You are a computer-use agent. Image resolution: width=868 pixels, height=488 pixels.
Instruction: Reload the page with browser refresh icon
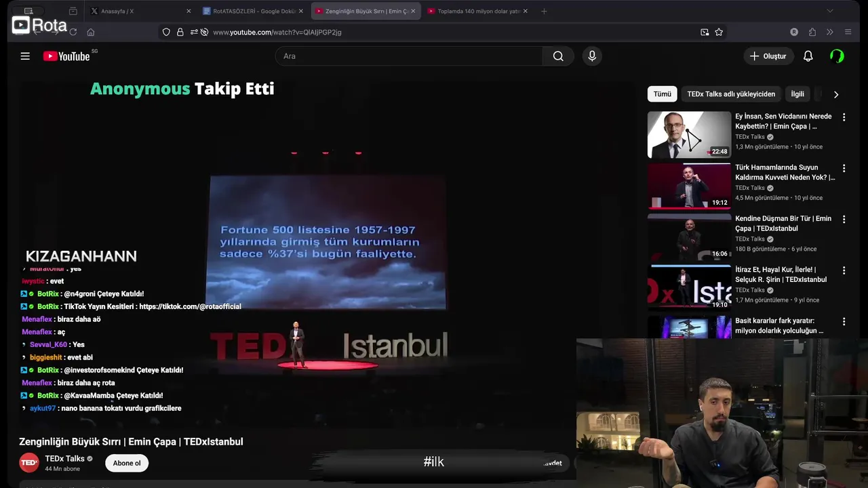(73, 32)
